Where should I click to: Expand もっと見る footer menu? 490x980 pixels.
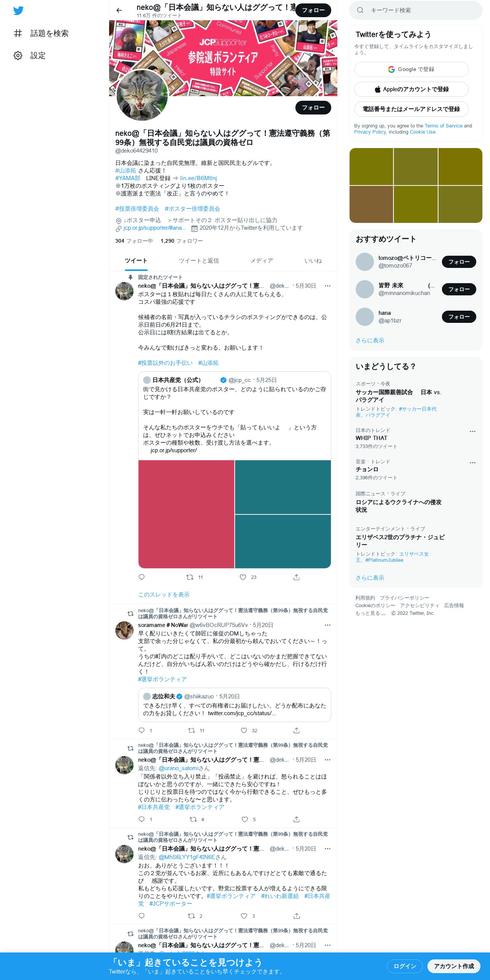click(x=370, y=613)
